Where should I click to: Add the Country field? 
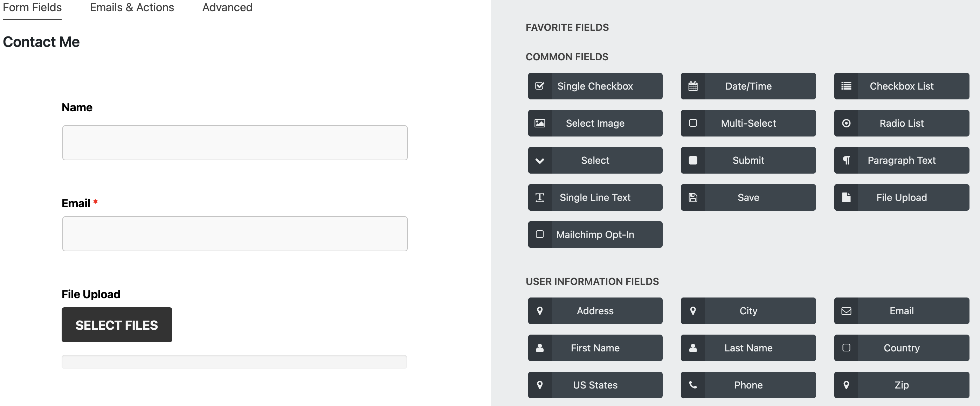pos(901,348)
